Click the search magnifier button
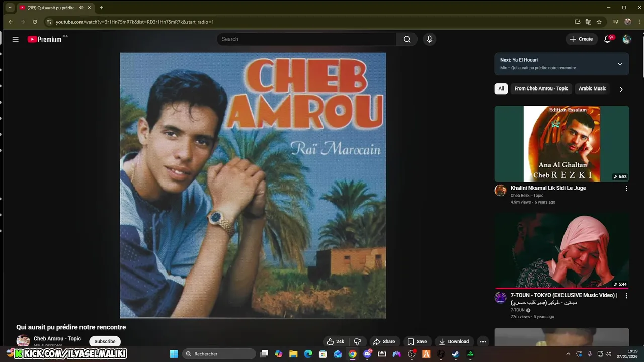 (407, 39)
